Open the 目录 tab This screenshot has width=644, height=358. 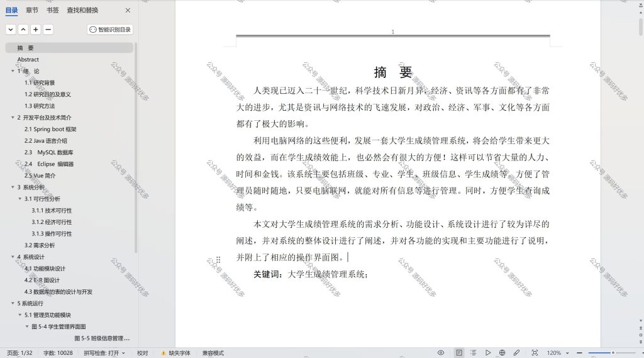point(11,10)
